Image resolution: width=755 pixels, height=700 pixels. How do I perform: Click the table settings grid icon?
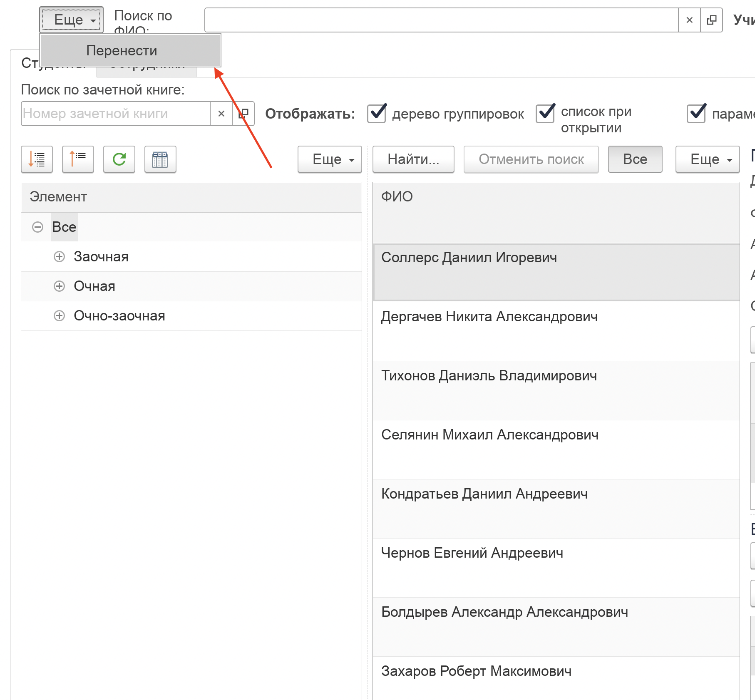coord(160,159)
